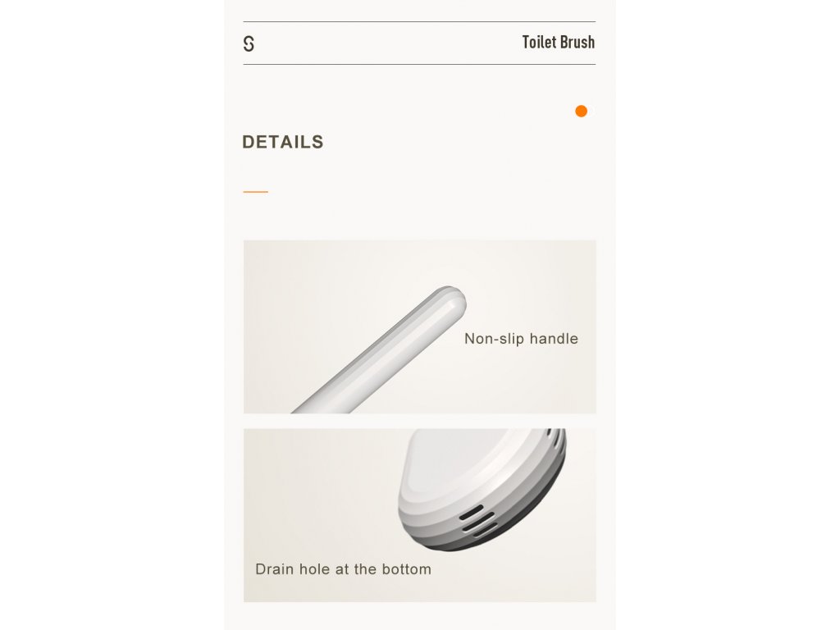Click the short orange dash under DETAILS
This screenshot has height=630, width=840.
tap(256, 191)
